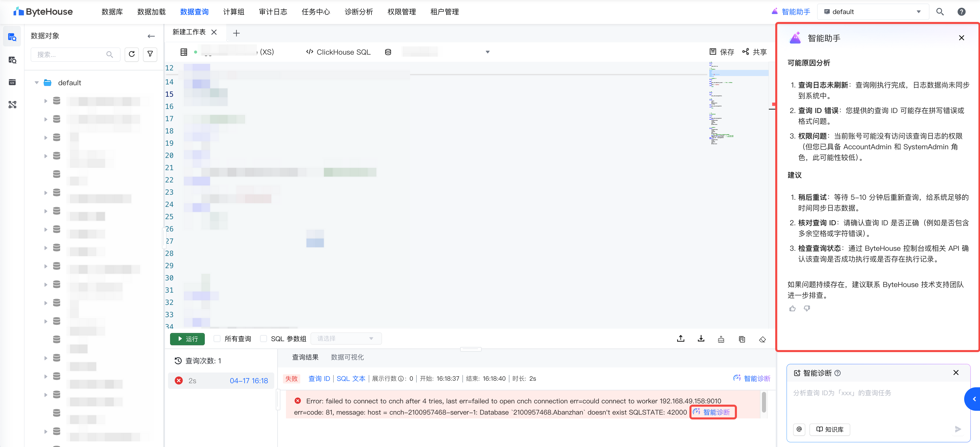Toggle the 所有查询 checkbox
This screenshot has height=447, width=980.
217,339
